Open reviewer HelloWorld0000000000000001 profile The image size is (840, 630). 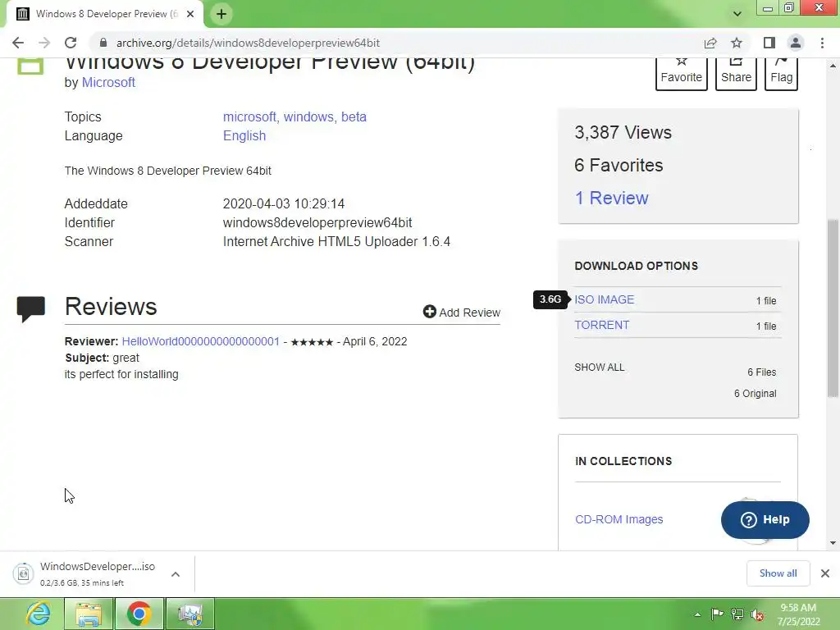click(200, 342)
